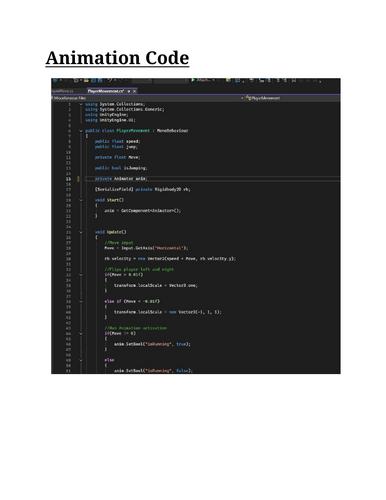This screenshot has width=386, height=500.
Task: Click the '//Flips player left and right' comment
Action: tap(139, 269)
